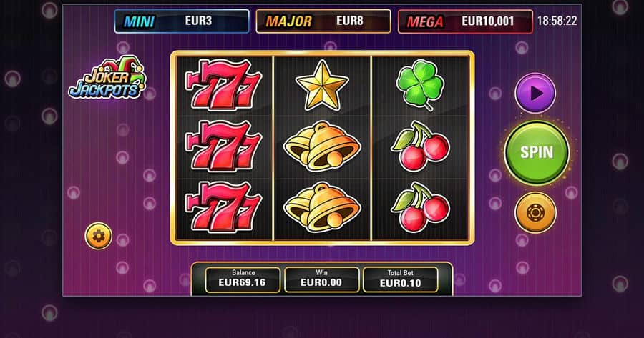Click the green SPIN button
The width and height of the screenshot is (644, 338).
point(537,152)
